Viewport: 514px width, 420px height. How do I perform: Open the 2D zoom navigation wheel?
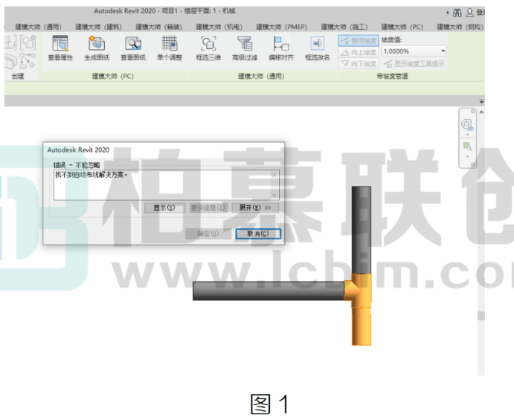467,124
